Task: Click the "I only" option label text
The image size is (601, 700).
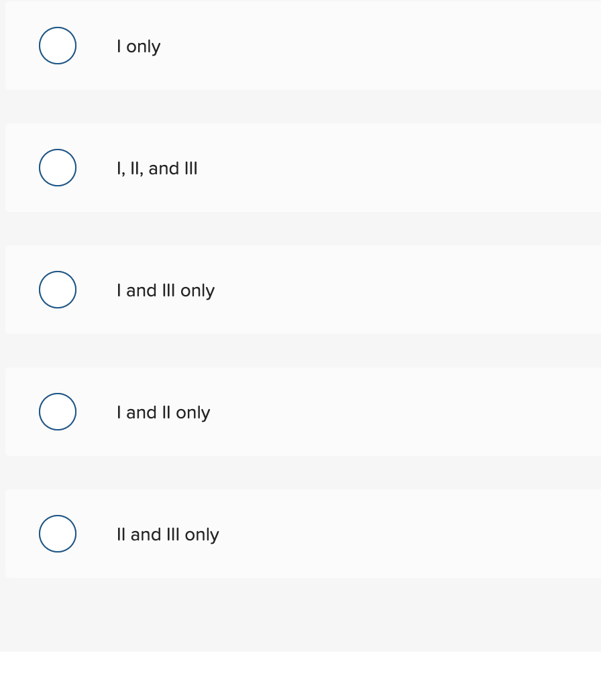Action: tap(138, 46)
